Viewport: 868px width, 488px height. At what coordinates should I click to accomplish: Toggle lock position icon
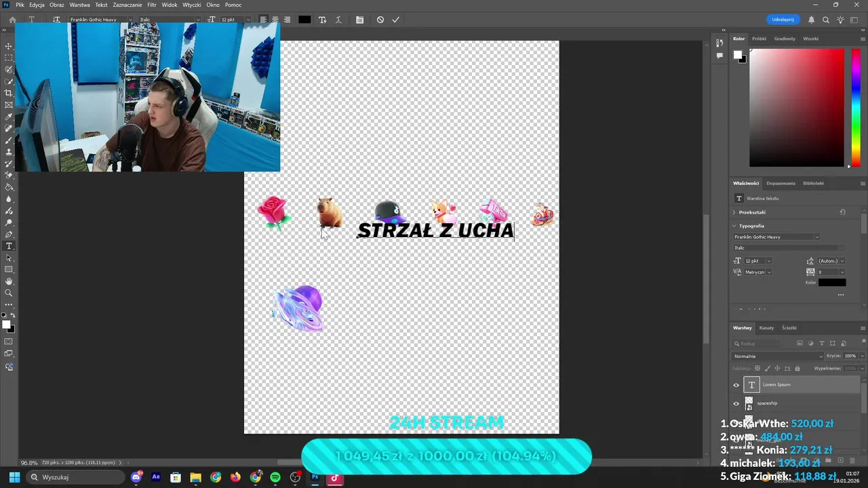777,368
